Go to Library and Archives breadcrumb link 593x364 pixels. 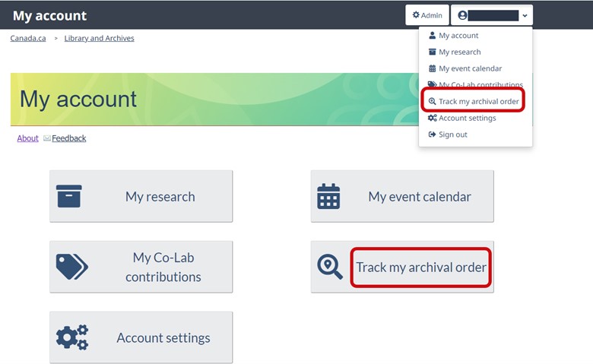tap(99, 38)
